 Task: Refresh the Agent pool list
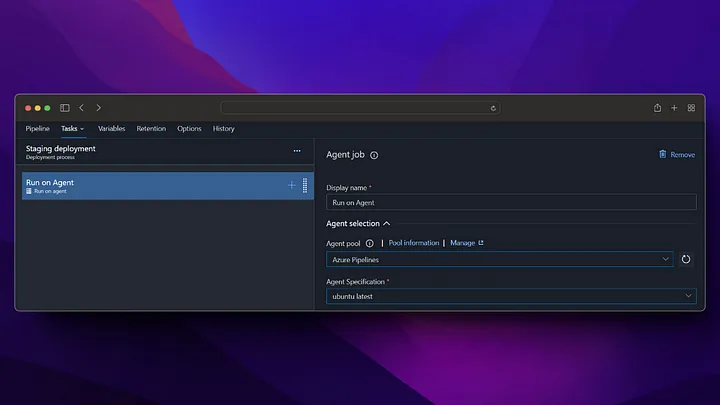coord(686,259)
